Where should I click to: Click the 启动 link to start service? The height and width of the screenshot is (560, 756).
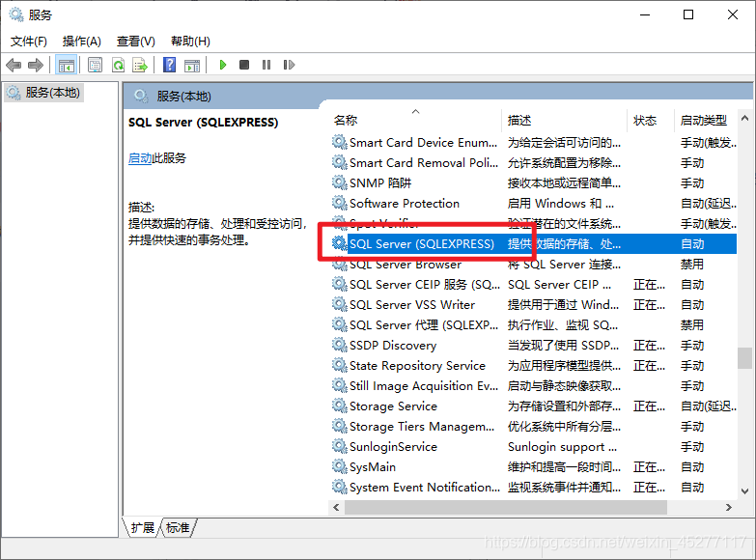tap(140, 158)
